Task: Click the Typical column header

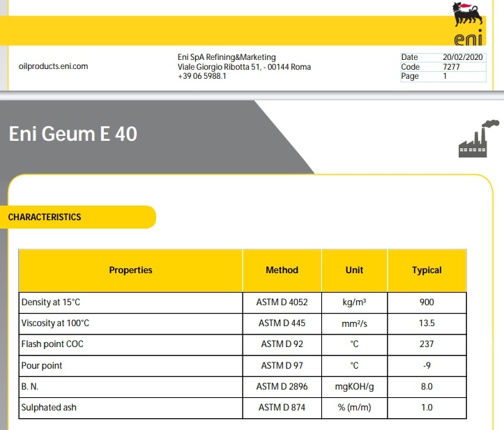Action: point(427,270)
